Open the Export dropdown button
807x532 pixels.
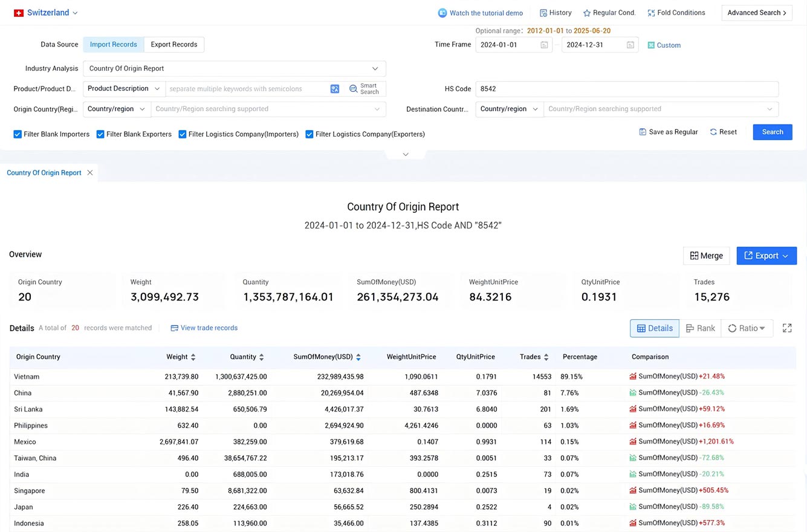pyautogui.click(x=766, y=256)
